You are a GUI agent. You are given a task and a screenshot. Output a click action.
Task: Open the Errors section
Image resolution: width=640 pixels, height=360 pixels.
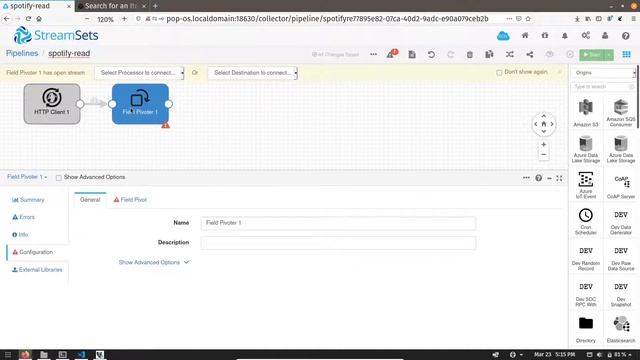[x=24, y=217]
